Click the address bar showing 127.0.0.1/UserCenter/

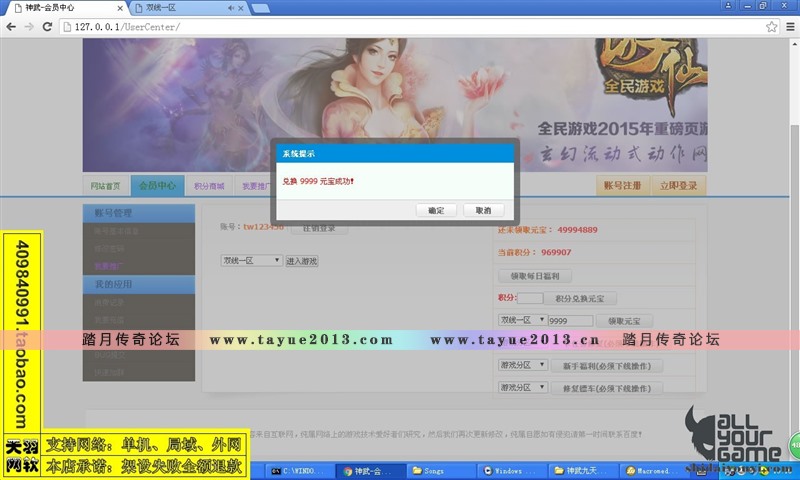(x=400, y=26)
